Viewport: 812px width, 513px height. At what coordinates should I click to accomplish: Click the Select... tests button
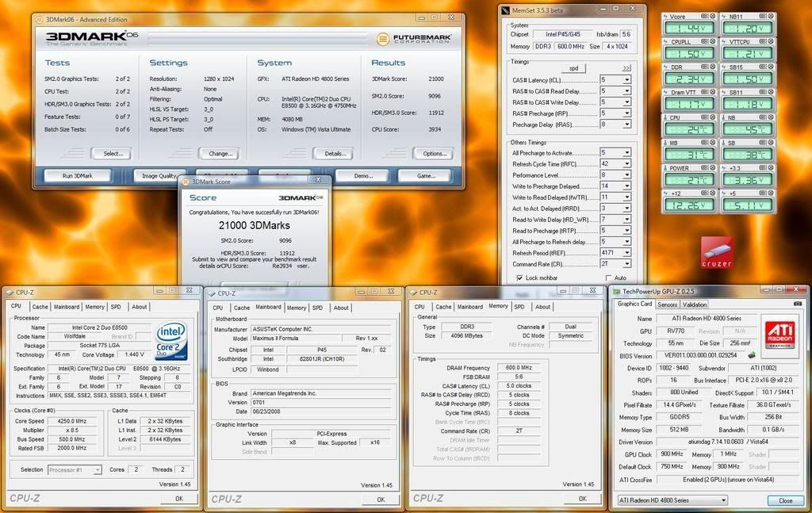[113, 154]
